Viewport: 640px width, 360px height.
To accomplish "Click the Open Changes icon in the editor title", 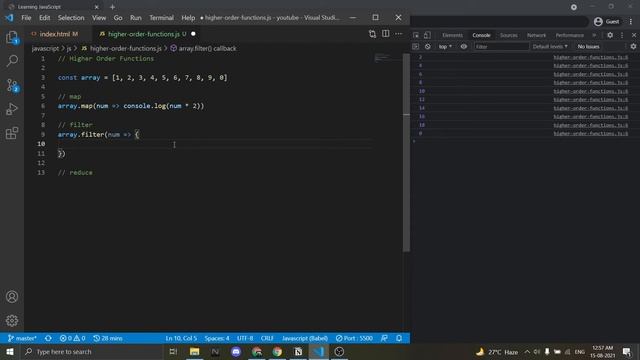I will [x=372, y=34].
